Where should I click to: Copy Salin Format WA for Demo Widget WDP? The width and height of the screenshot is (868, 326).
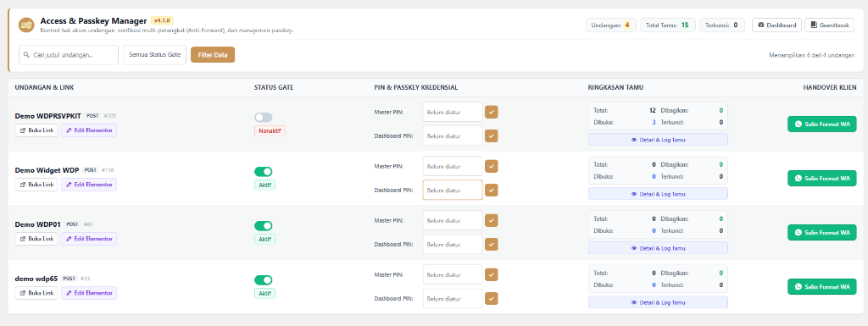point(822,179)
